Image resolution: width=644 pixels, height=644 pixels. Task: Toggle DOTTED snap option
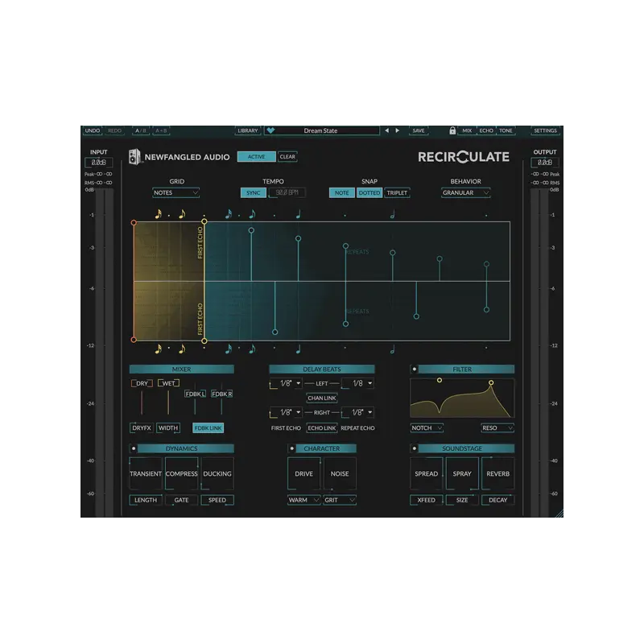369,193
